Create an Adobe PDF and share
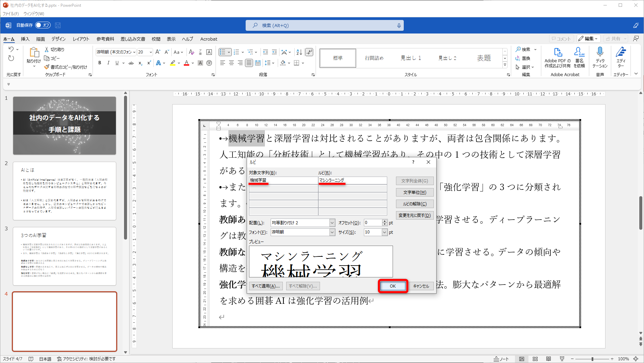Screen dimensions: 644x363 [558, 58]
